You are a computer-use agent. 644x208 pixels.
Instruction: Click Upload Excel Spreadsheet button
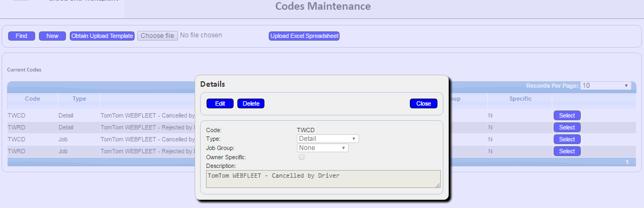point(304,36)
